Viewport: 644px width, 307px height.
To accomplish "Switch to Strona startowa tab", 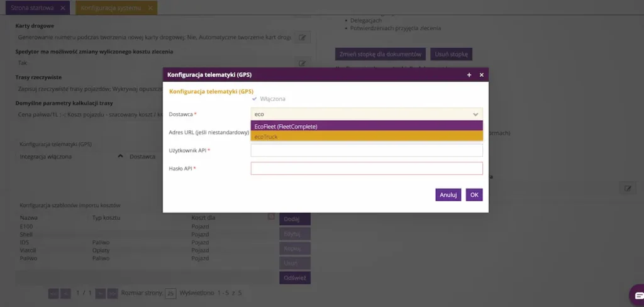I will (x=33, y=8).
